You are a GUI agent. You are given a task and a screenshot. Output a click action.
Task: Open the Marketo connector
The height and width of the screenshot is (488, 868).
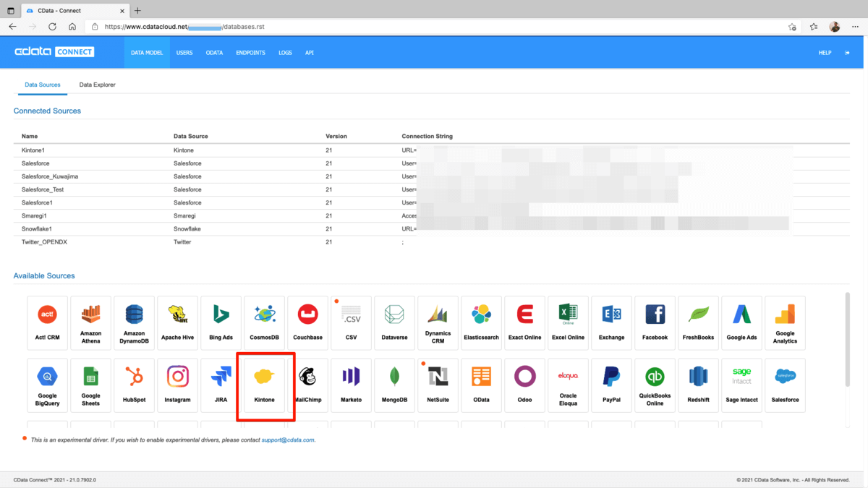pos(352,385)
